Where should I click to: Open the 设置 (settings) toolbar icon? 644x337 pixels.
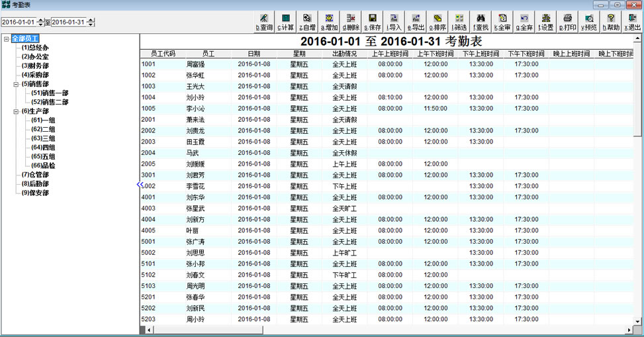(x=546, y=22)
